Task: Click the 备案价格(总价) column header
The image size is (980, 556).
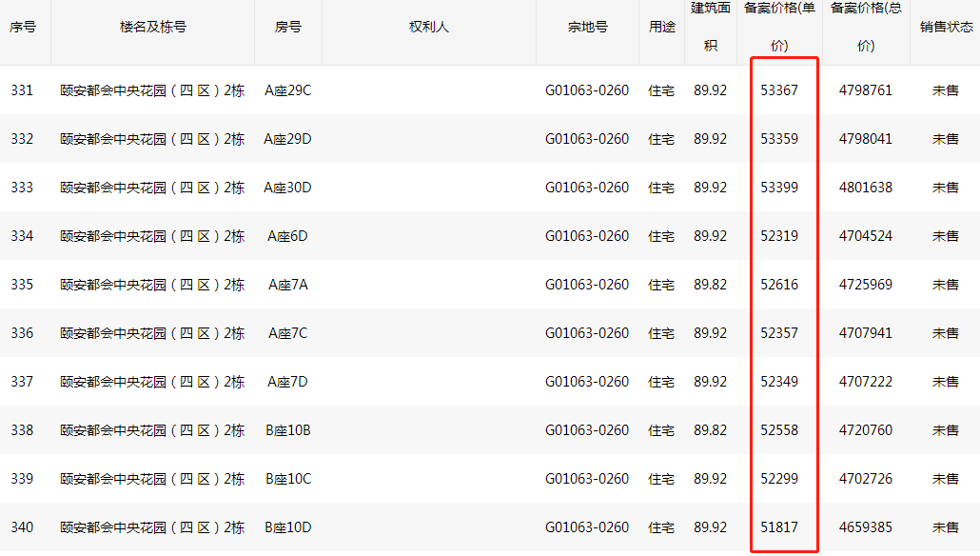Action: point(866,27)
